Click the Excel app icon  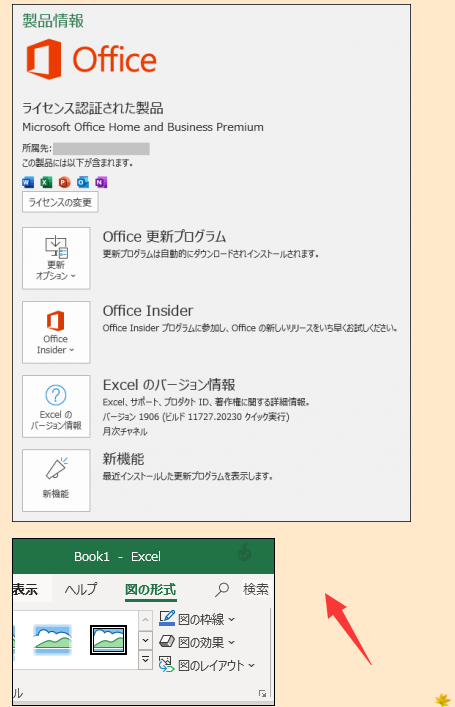(46, 182)
